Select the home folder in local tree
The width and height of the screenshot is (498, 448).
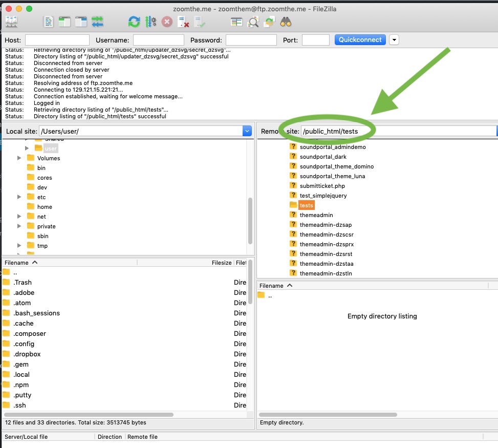[45, 207]
